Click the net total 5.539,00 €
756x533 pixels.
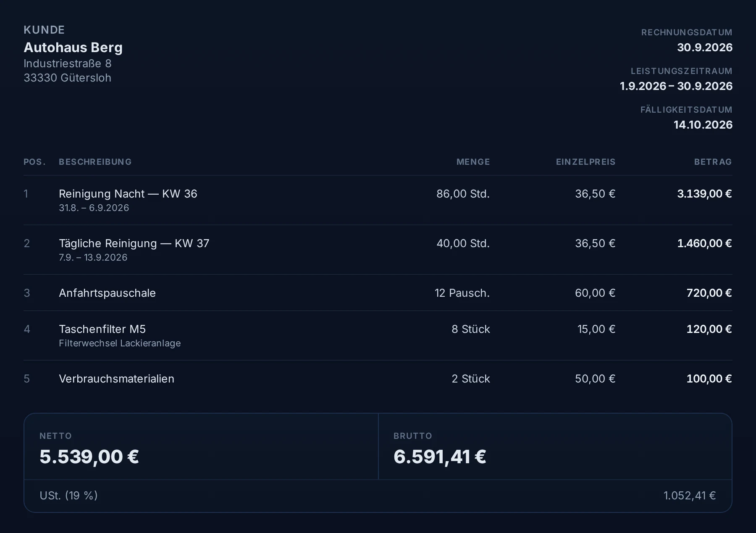click(x=89, y=457)
